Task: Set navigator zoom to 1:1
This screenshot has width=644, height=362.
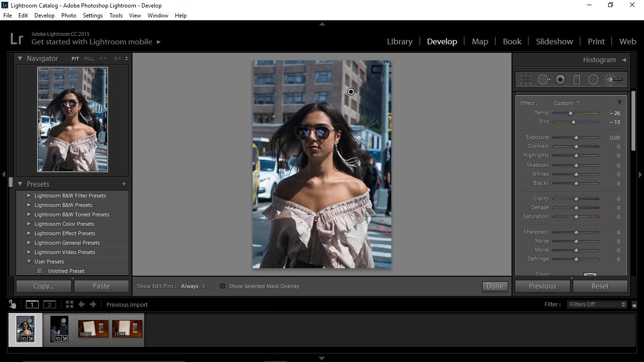Action: point(103,59)
